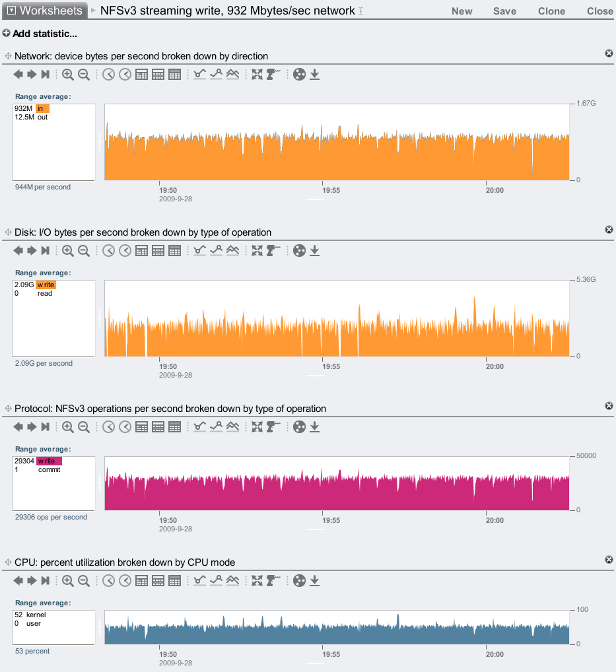The image size is (616, 672).
Task: Click Save in the worksheet menu
Action: (504, 11)
